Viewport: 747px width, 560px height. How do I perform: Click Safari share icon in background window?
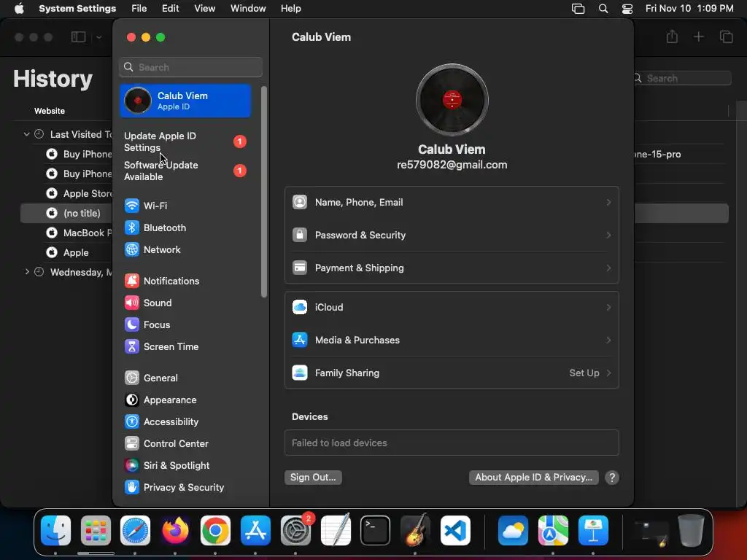[x=672, y=36]
